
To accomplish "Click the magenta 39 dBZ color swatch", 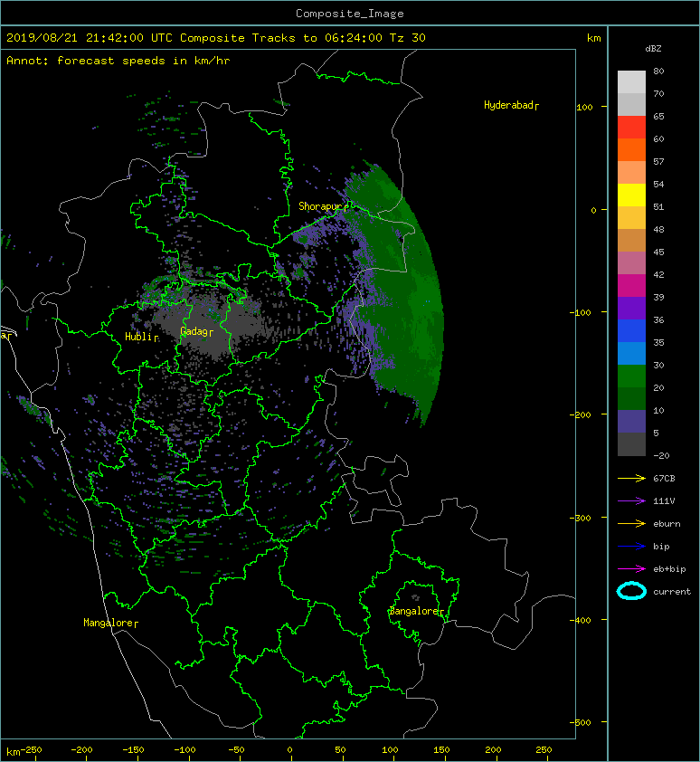I will coord(631,286).
